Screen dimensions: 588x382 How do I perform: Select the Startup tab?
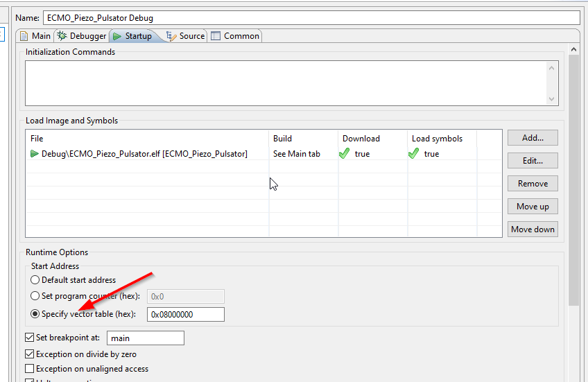tap(133, 36)
